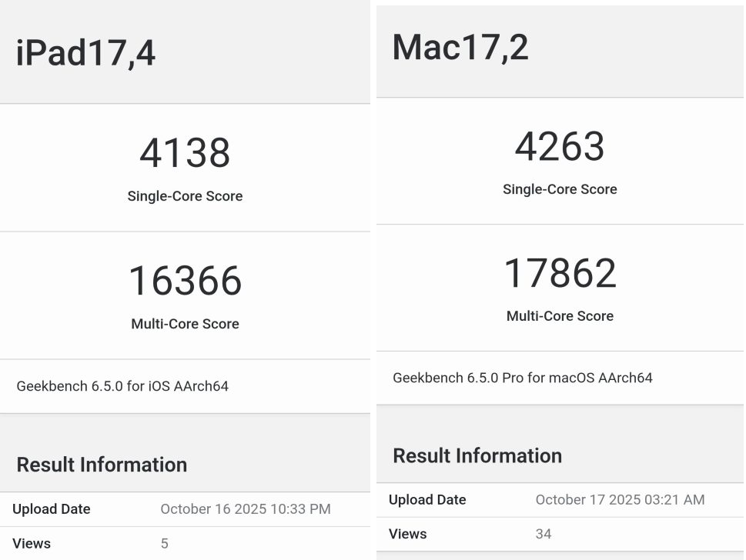
Task: Click Single-Core Score label under 4138
Action: pyautogui.click(x=185, y=196)
